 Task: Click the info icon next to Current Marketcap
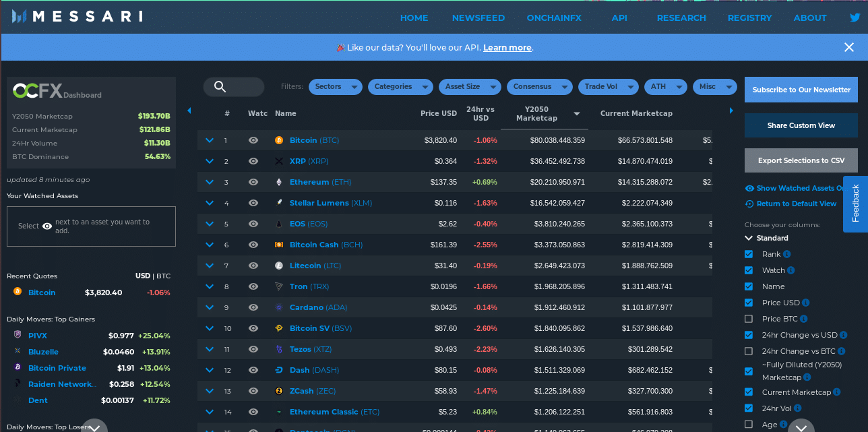coord(837,392)
